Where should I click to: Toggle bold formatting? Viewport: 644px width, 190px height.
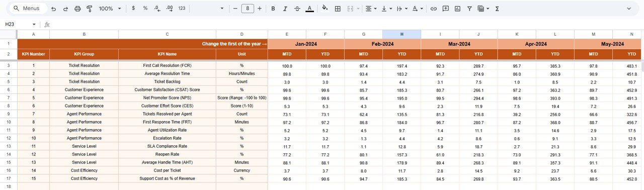pyautogui.click(x=273, y=9)
